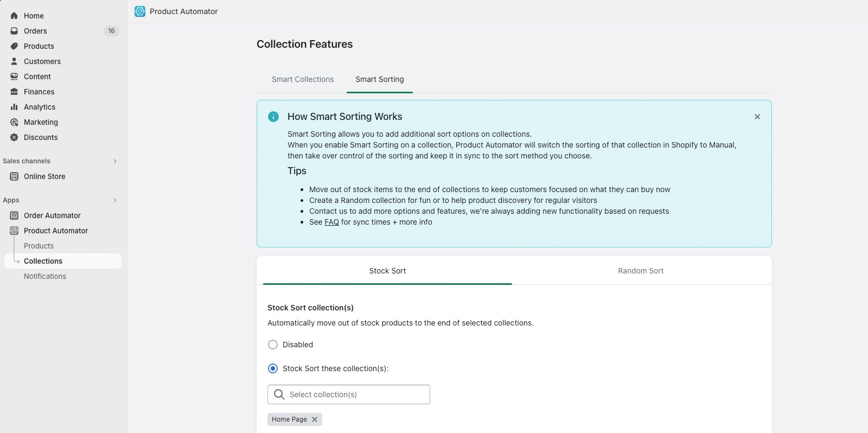The image size is (868, 433).
Task: Click the Customers person icon
Action: tap(14, 61)
